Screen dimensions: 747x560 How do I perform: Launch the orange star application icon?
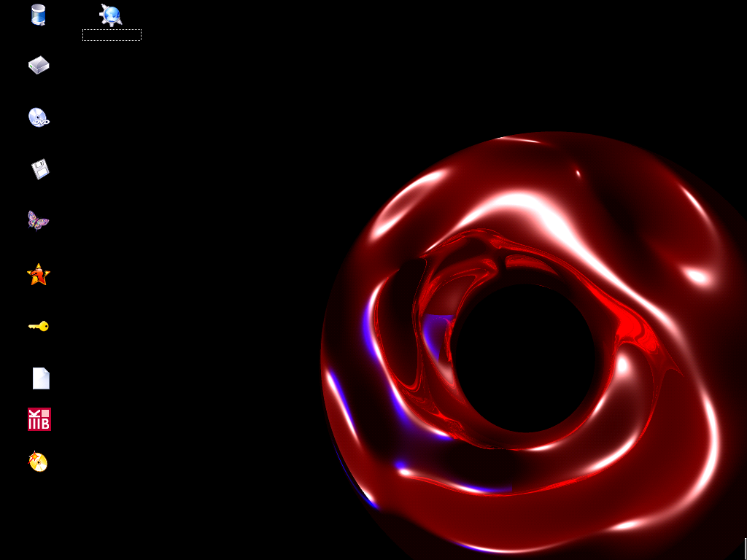coord(38,274)
